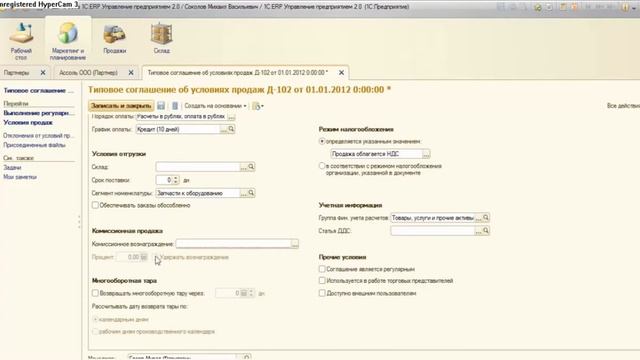Enable Используется в работе торговых представителей
Viewport: 640px width, 360px height.
click(322, 280)
